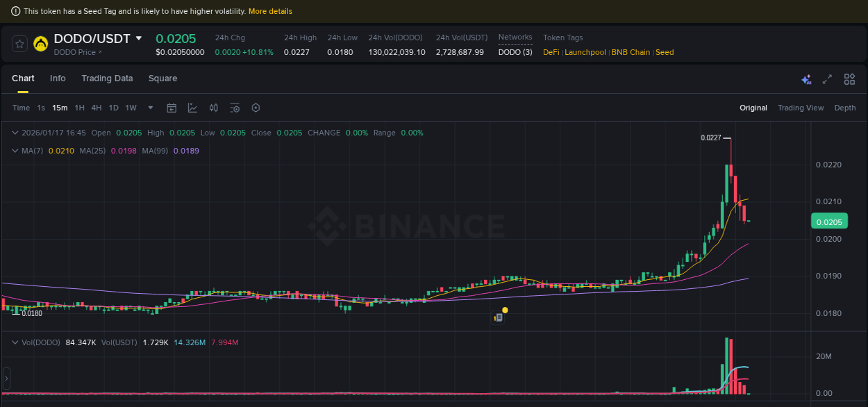Open the Networks DODO (3) dropdown

515,52
